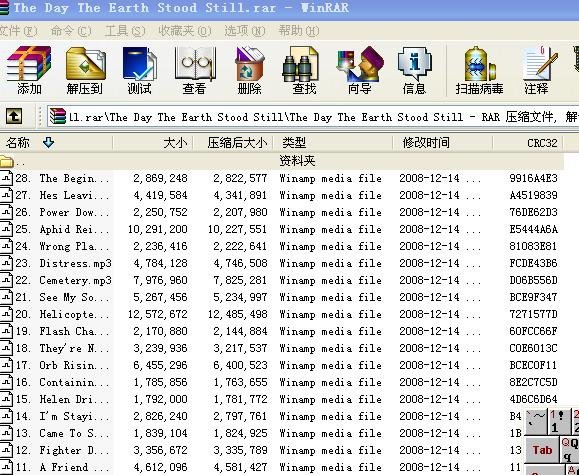Click the 解压到 (Extract To) icon
Viewport: 579px width, 475px height.
coord(85,69)
